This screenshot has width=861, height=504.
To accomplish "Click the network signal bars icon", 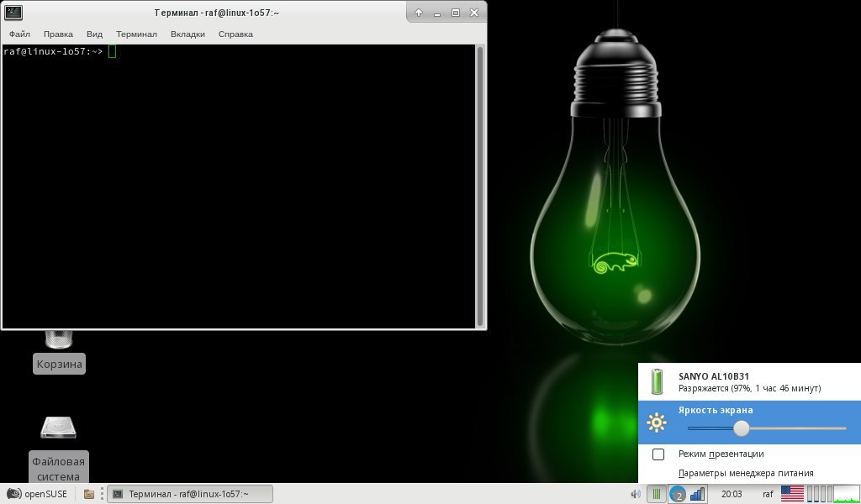I will tap(697, 494).
